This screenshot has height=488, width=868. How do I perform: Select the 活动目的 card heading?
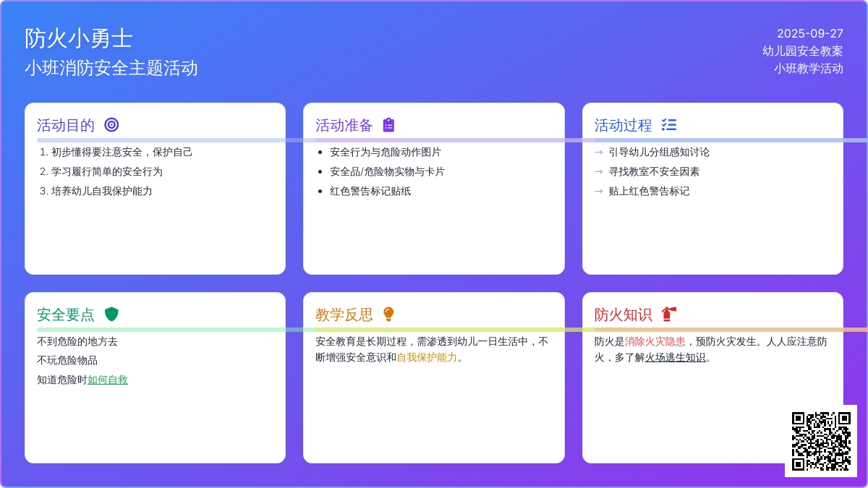(66, 125)
